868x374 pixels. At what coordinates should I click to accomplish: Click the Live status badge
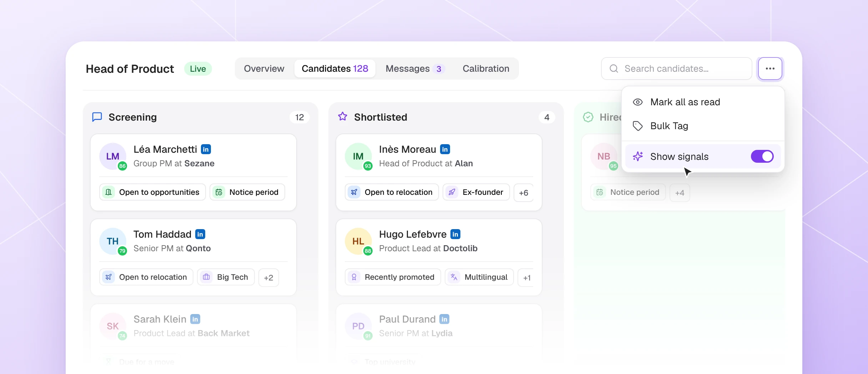click(198, 69)
